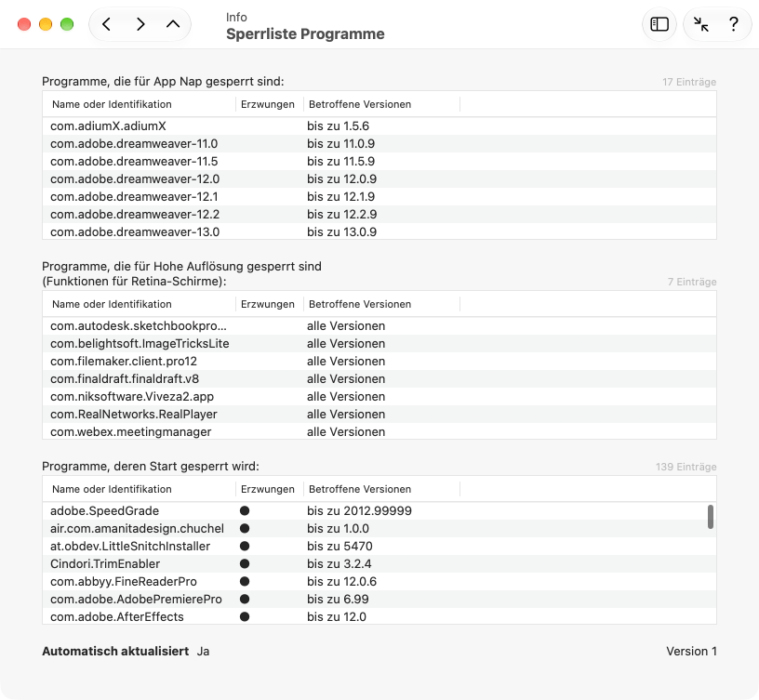The image size is (759, 700).
Task: Click the version cell 'bis zu 3.2.4'
Action: [340, 563]
